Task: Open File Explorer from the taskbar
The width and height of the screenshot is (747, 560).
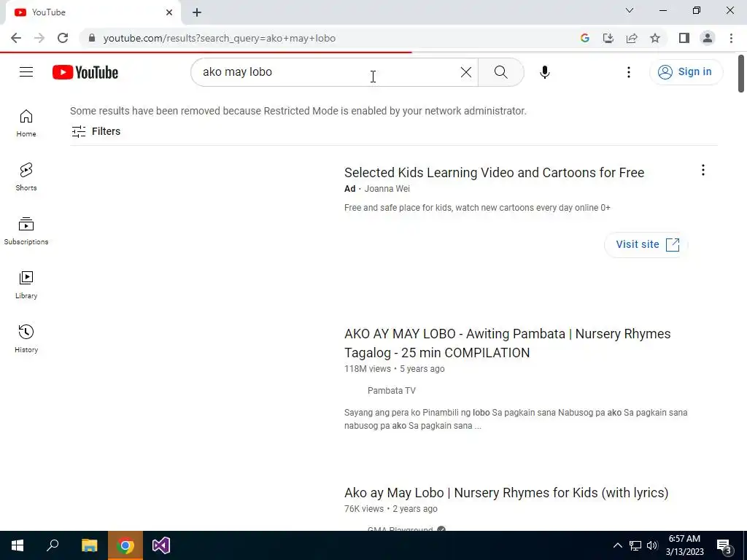Action: tap(89, 545)
